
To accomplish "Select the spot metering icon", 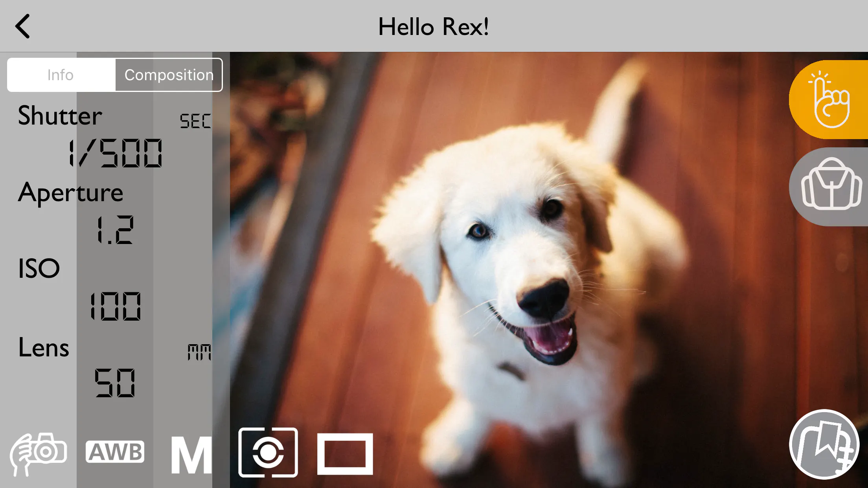I will click(268, 452).
